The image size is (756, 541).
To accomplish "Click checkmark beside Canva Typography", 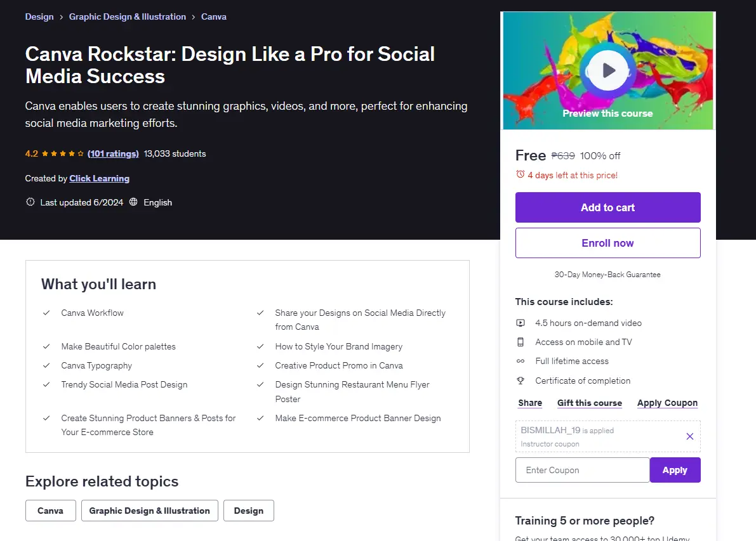I will [x=46, y=365].
